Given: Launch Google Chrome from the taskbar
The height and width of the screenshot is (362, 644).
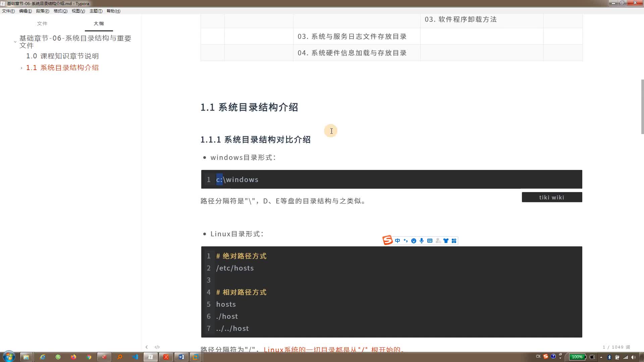Looking at the screenshot, I should 89,357.
